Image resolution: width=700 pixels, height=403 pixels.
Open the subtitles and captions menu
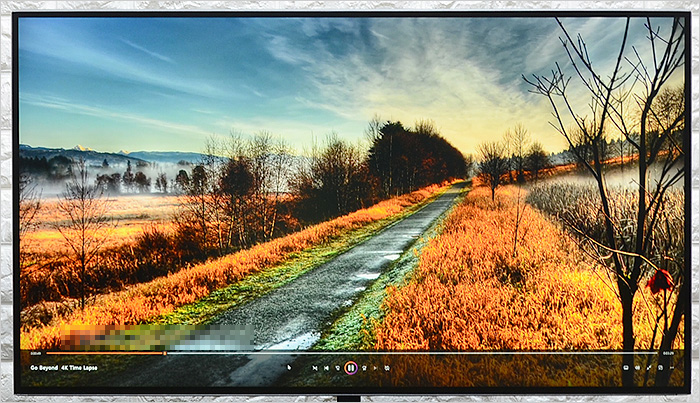(626, 368)
